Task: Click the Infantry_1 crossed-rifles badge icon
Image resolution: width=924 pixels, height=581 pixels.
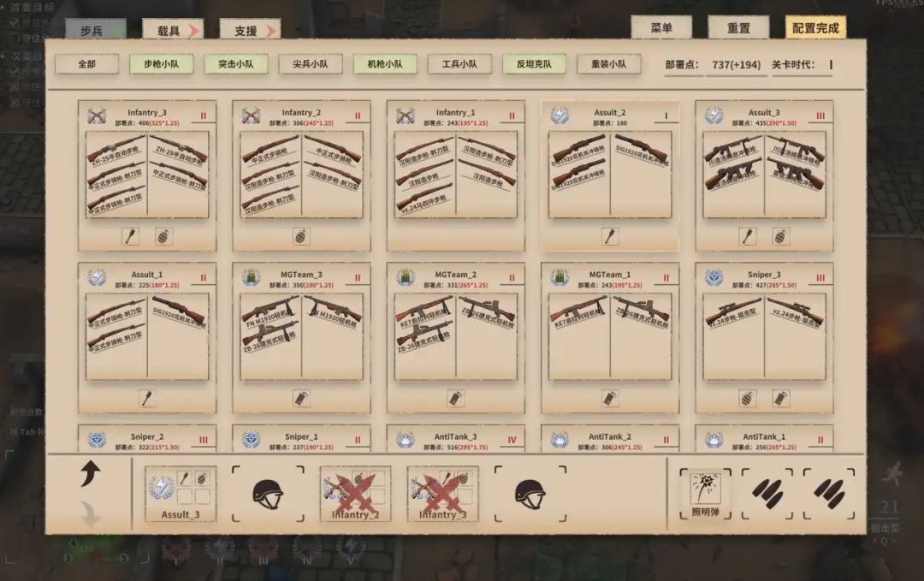Action: click(x=406, y=116)
